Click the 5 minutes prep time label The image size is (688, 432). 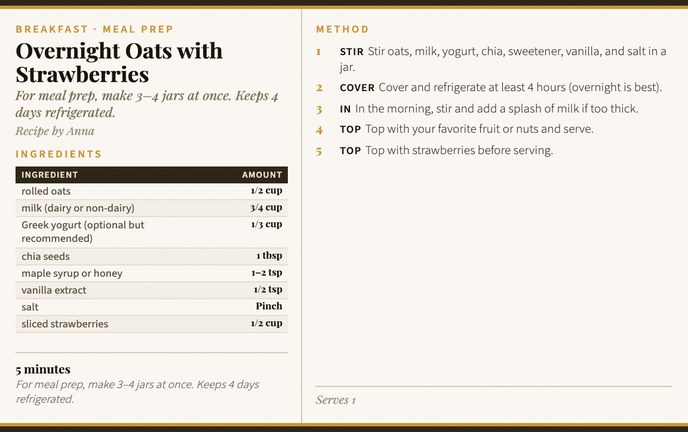pos(43,369)
